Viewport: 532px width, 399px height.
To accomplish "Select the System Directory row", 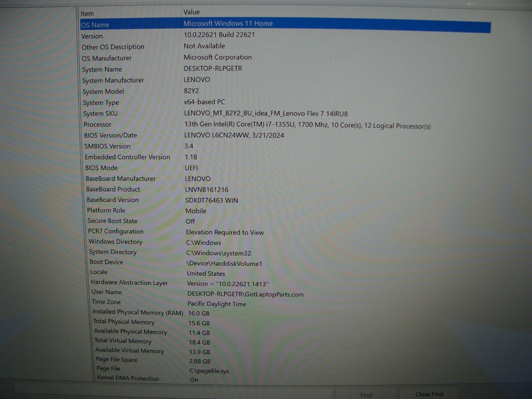I will [113, 252].
